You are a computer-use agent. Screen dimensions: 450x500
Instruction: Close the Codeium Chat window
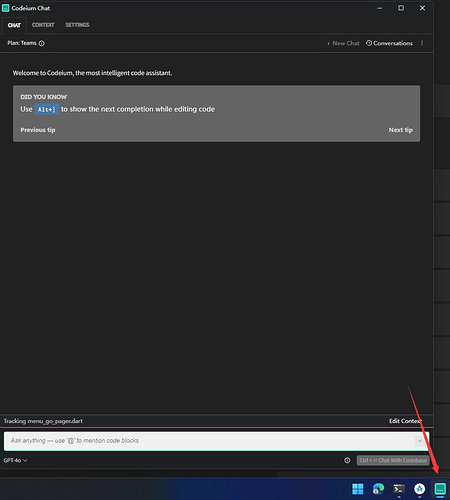click(x=422, y=8)
